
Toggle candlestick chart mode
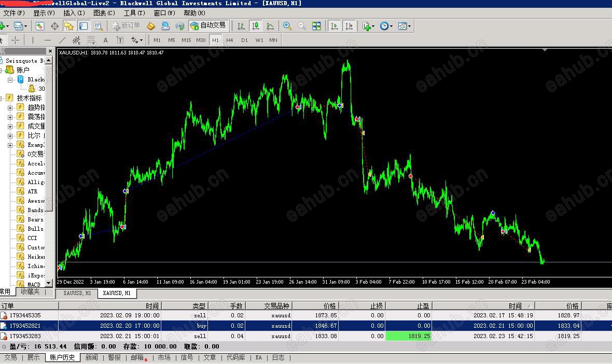tap(256, 26)
